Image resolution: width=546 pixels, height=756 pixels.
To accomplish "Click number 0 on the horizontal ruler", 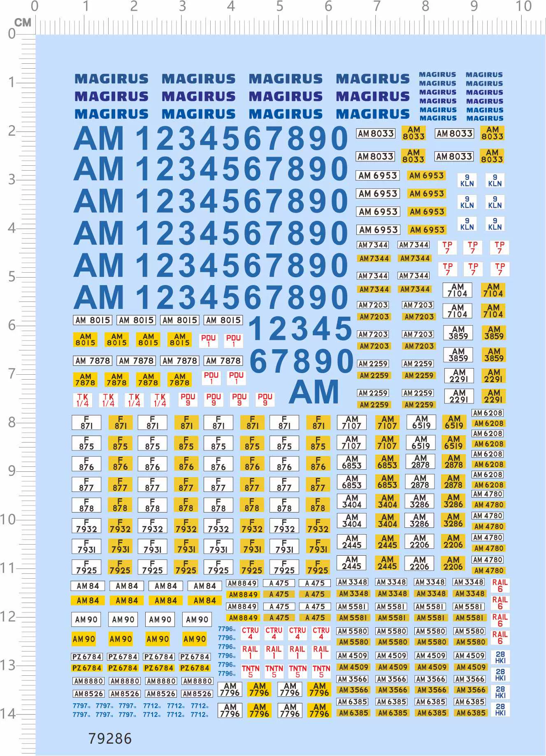I will [x=35, y=6].
